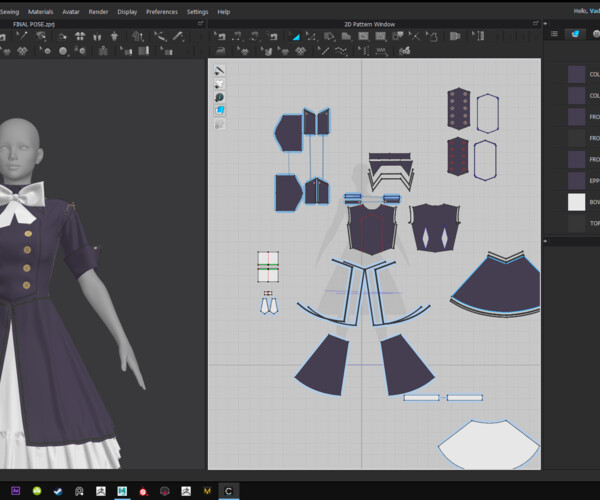The image size is (600, 500).
Task: Select the zigzag elastic tool in 2D toolbar
Action: 381,50
